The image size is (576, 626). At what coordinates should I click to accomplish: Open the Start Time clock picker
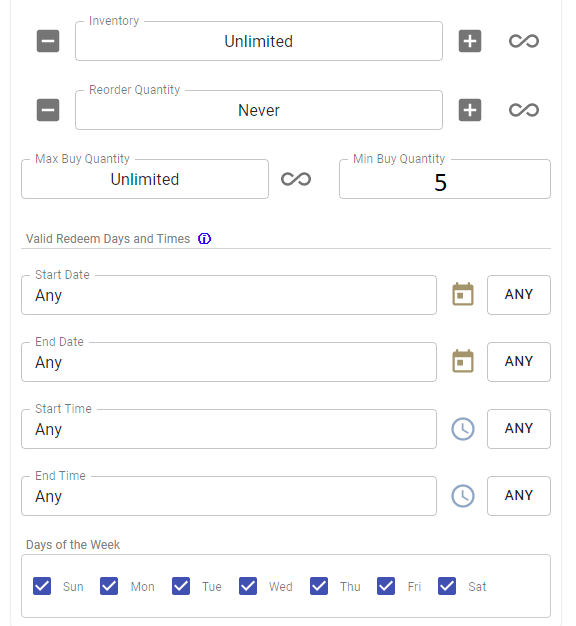tap(463, 429)
